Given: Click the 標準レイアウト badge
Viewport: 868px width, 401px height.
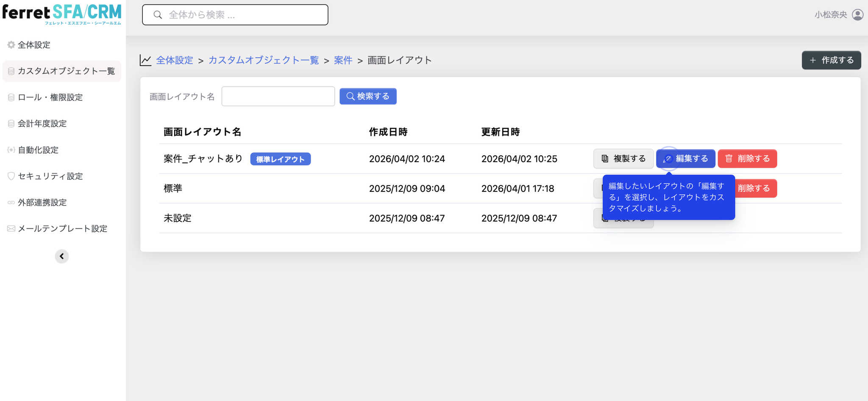Looking at the screenshot, I should 281,159.
